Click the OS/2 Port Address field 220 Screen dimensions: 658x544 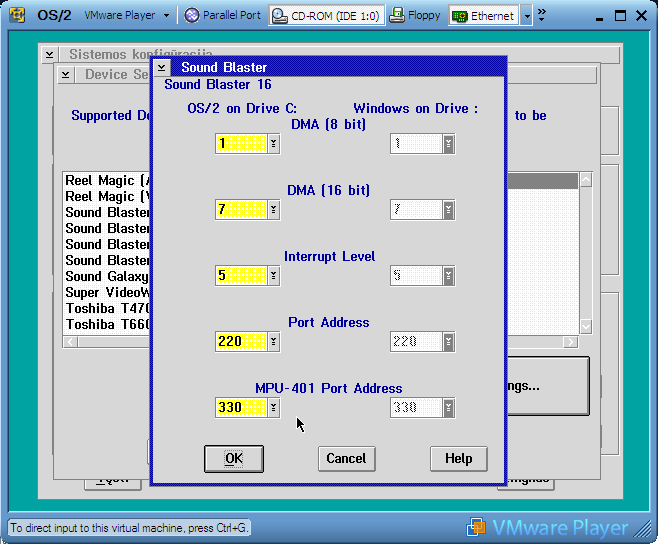(241, 342)
